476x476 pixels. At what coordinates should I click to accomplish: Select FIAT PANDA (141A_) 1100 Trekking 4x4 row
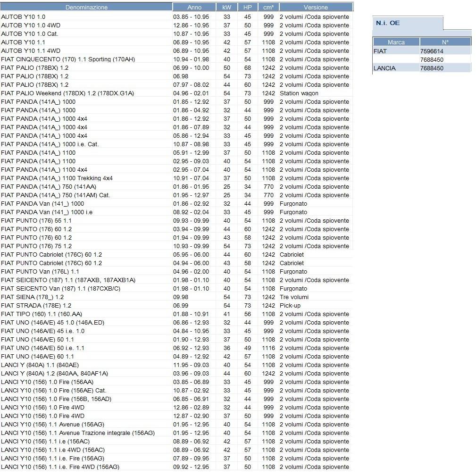[177, 178]
